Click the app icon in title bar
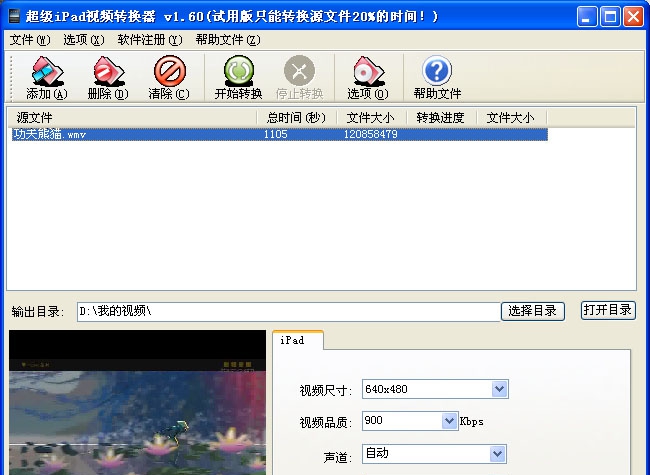The image size is (650, 475). pyautogui.click(x=14, y=16)
